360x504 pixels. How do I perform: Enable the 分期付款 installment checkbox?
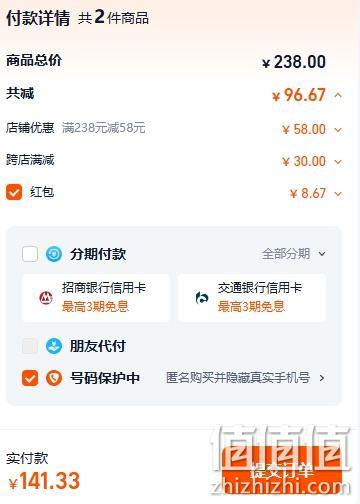pyautogui.click(x=30, y=254)
